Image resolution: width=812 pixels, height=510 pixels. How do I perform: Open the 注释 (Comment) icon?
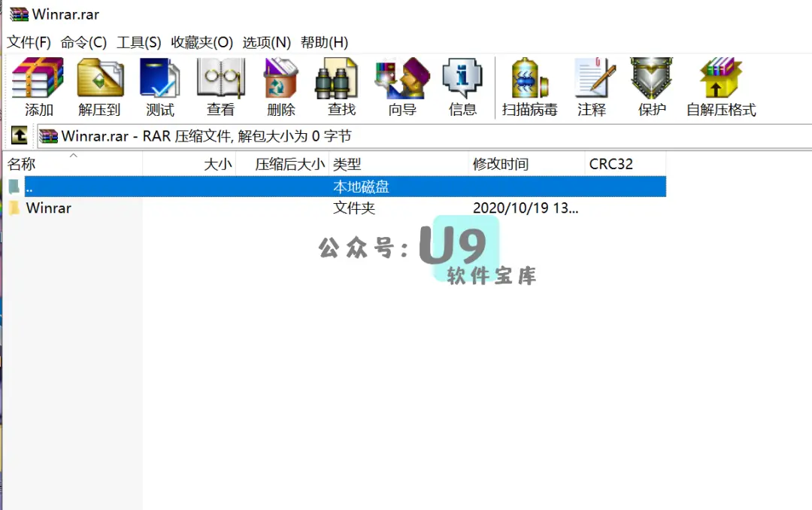(595, 77)
